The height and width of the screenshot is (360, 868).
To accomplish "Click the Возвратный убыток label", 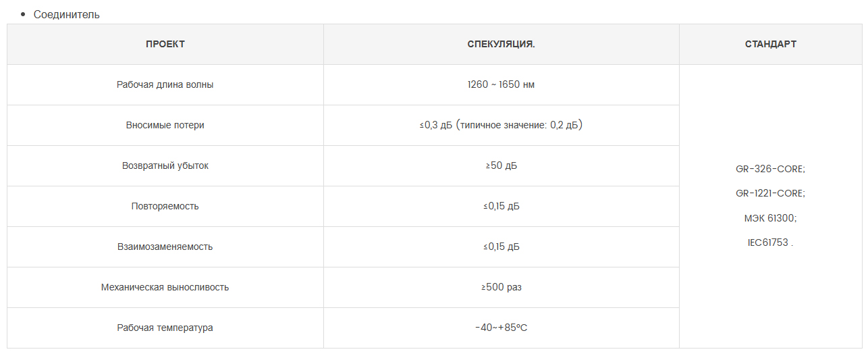I will click(165, 165).
